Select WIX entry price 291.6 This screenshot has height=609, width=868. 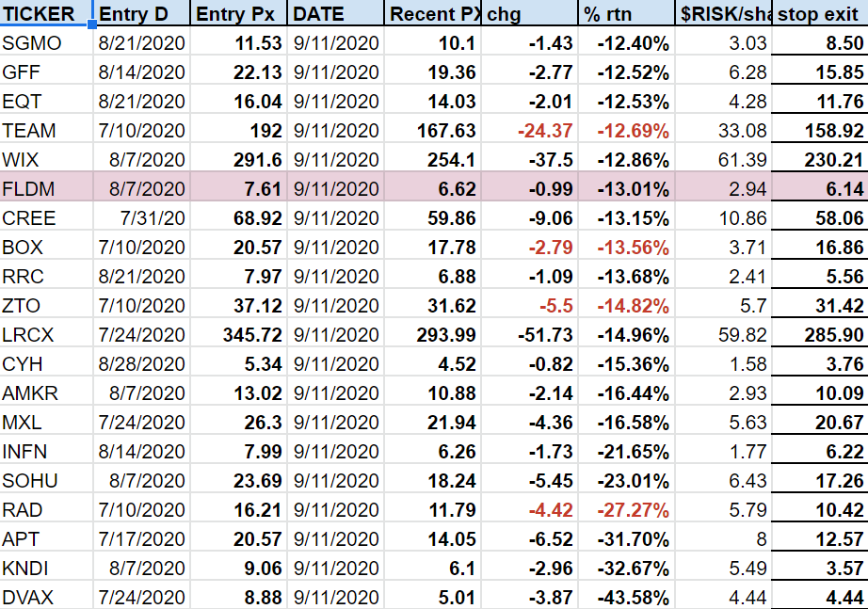pos(257,160)
